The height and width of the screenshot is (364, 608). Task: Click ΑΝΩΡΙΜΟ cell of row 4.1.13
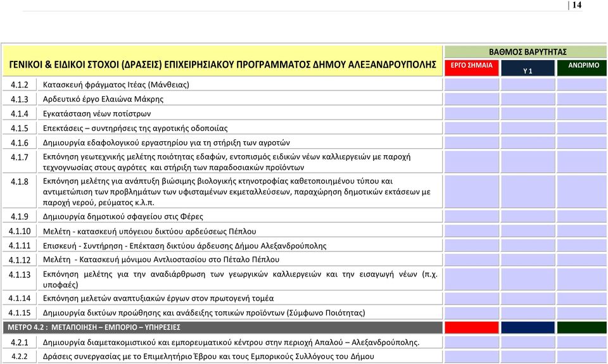pos(582,279)
